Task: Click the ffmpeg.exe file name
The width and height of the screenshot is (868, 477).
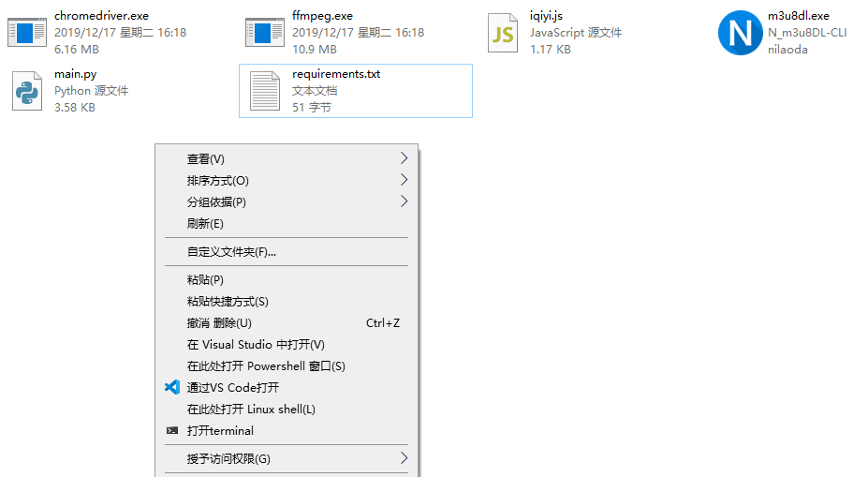Action: coord(322,16)
